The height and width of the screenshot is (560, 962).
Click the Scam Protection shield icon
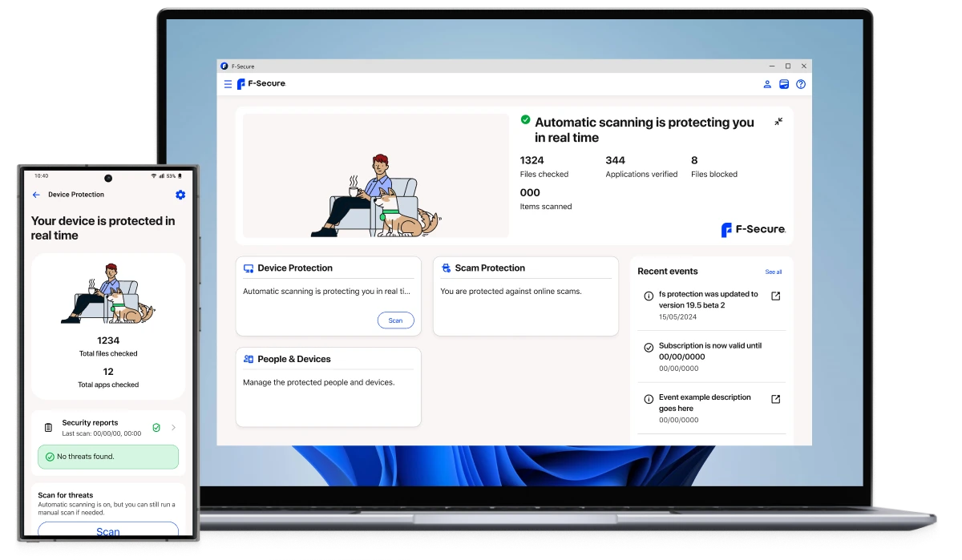click(446, 268)
